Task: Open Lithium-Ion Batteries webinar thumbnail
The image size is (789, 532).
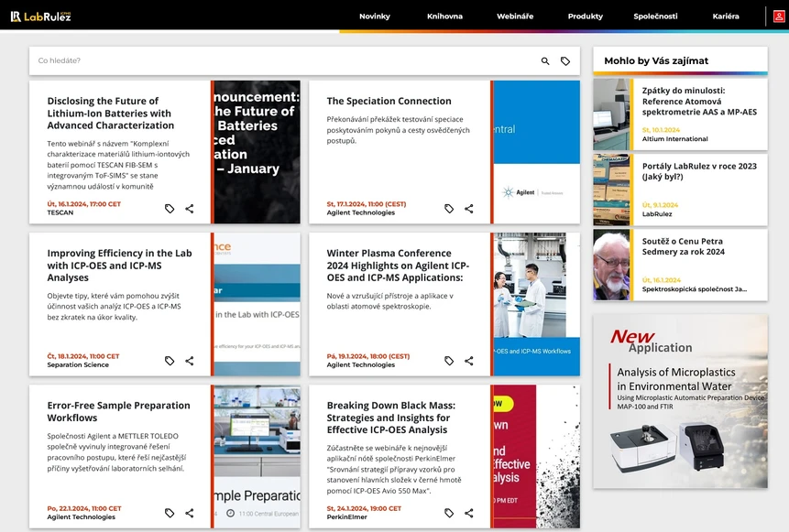Action: (x=257, y=152)
